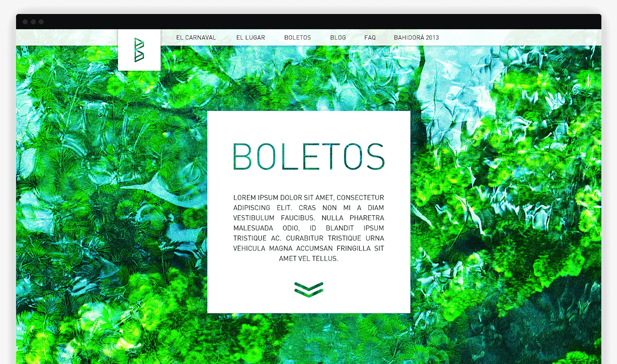Click the first window dot (close)
This screenshot has width=617, height=364.
(x=25, y=22)
